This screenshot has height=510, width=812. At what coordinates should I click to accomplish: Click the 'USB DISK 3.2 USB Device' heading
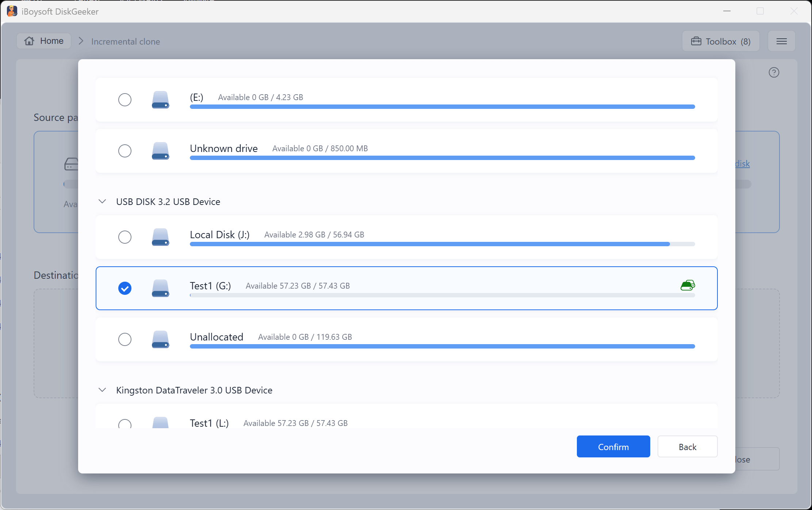[168, 202]
